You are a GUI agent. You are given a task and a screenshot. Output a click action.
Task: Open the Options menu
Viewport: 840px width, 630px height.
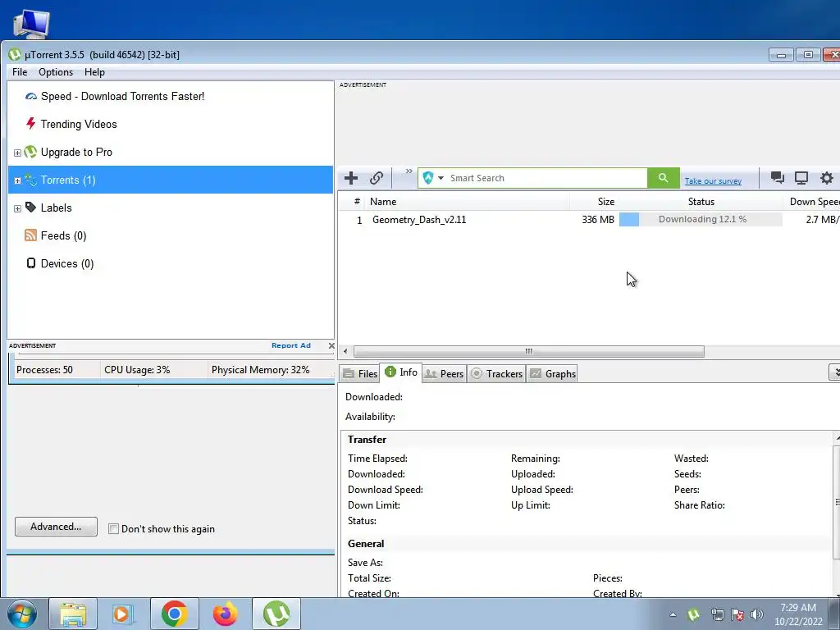56,72
